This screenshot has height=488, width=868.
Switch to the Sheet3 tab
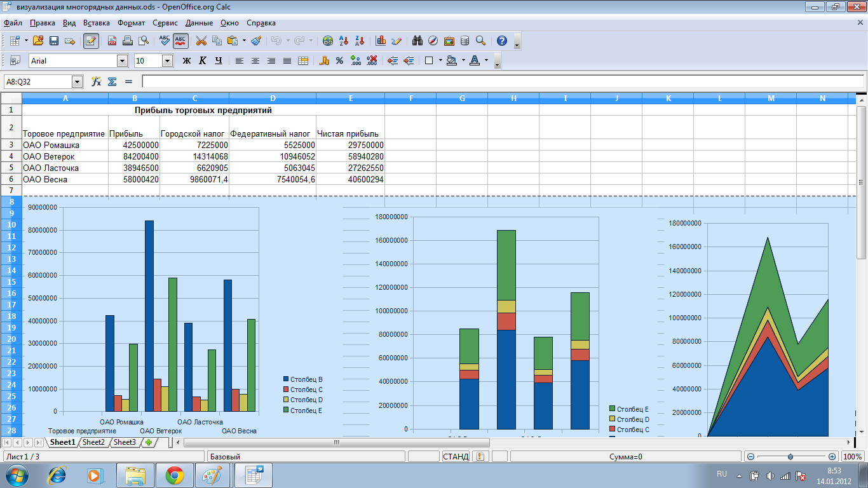125,442
